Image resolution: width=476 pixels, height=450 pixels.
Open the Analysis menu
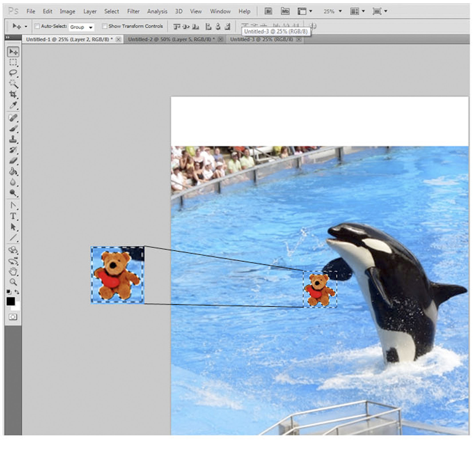tap(157, 11)
